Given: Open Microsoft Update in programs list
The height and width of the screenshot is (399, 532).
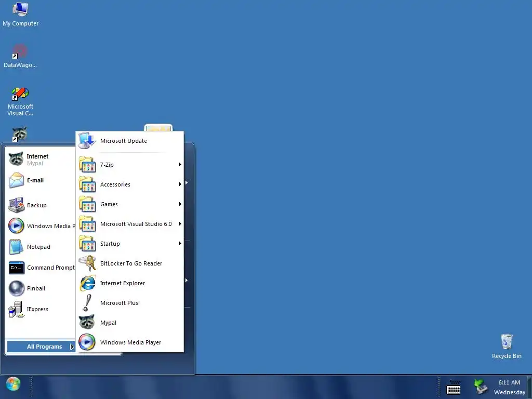Looking at the screenshot, I should coord(129,141).
